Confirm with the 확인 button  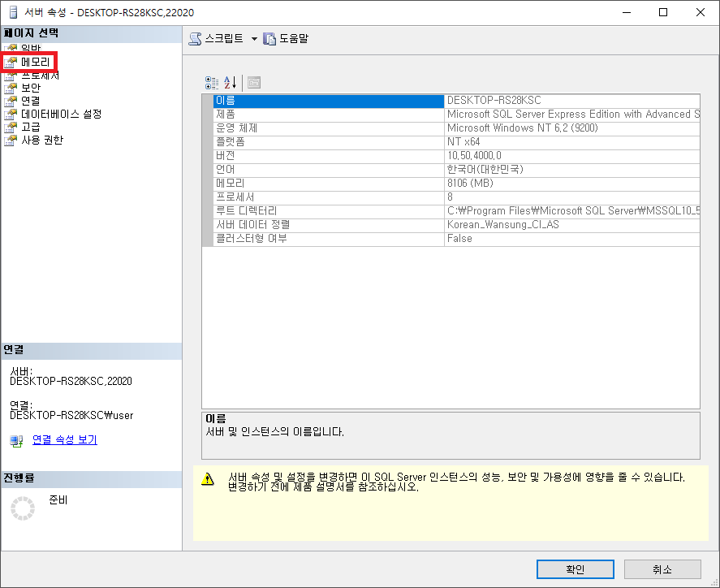(x=576, y=569)
